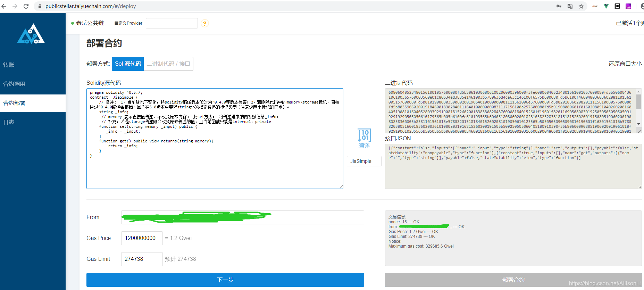Click the lock icon in address bar
644x290 pixels.
(40, 6)
